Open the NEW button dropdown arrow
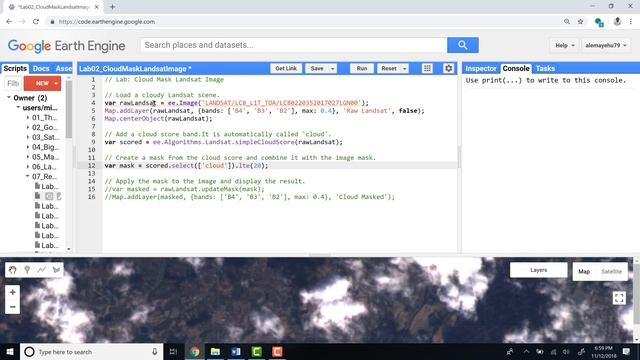Viewport: 640px width, 360px height. coord(56,83)
